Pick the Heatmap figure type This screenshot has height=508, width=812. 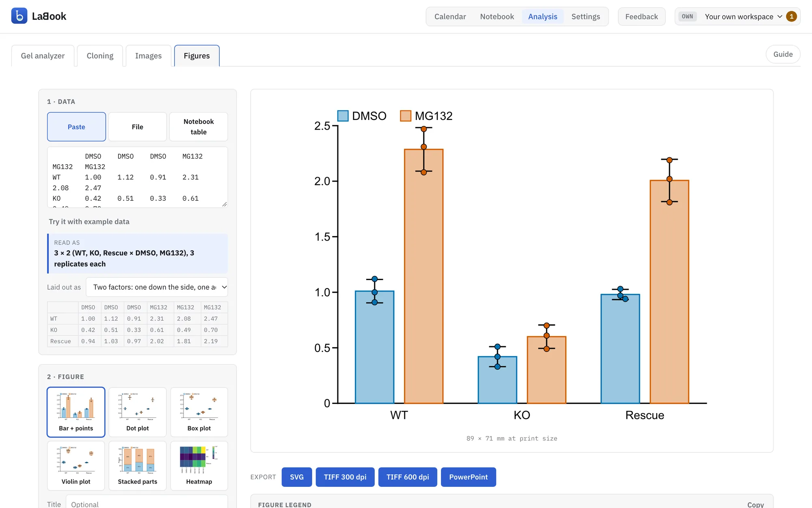199,466
